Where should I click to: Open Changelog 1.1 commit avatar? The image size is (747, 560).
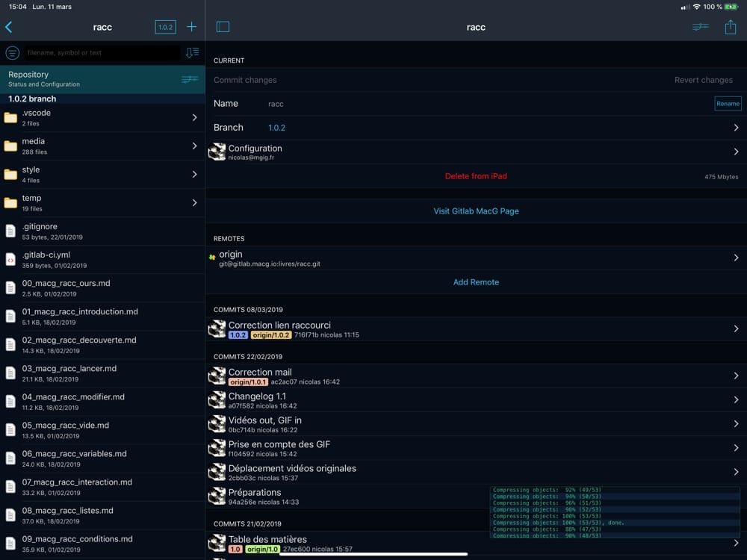click(x=217, y=400)
